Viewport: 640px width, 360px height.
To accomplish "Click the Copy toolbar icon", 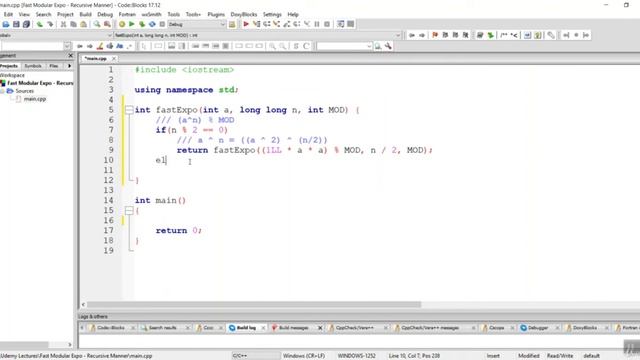I will point(73,24).
